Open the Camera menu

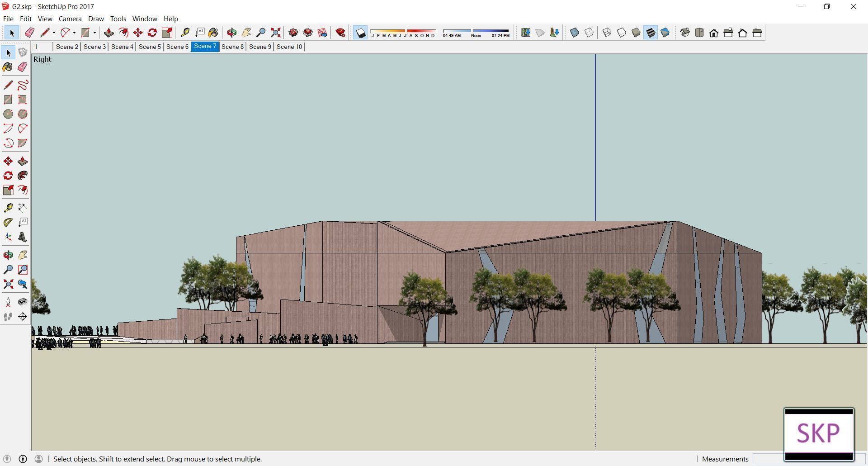(x=70, y=19)
